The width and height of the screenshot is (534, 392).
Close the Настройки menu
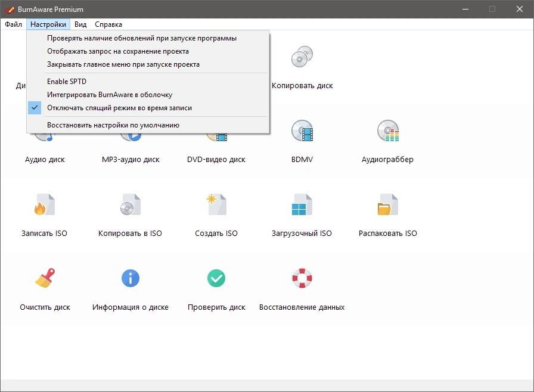click(x=48, y=24)
